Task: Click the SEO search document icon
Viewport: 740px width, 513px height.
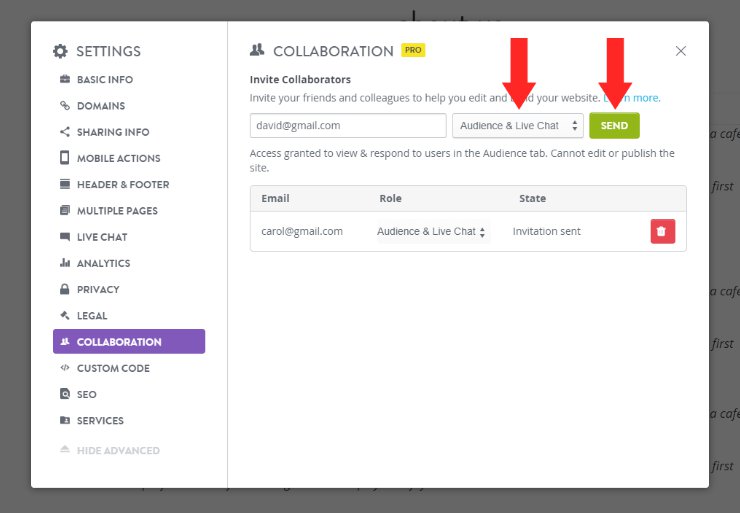Action: tap(65, 394)
